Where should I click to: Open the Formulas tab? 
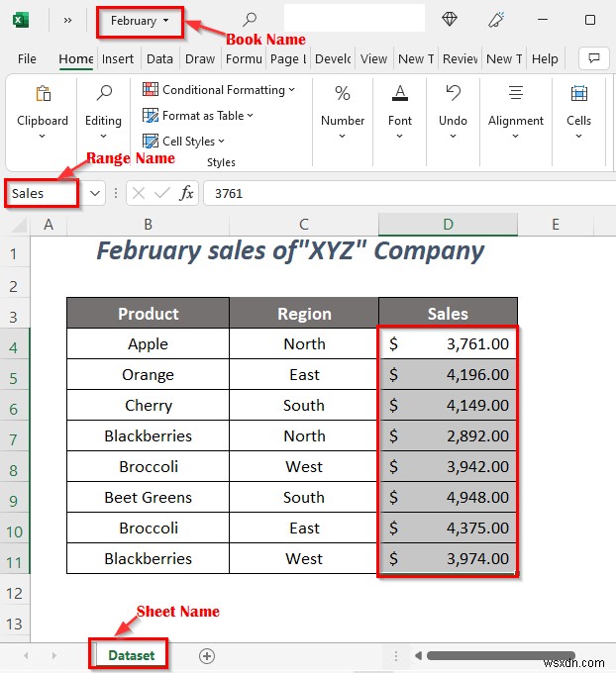coord(244,58)
